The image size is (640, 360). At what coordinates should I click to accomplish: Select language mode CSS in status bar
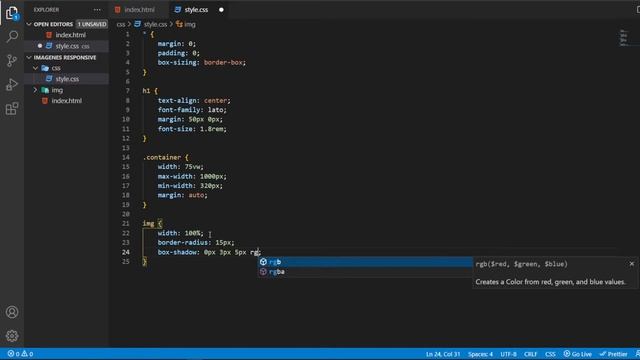point(550,354)
